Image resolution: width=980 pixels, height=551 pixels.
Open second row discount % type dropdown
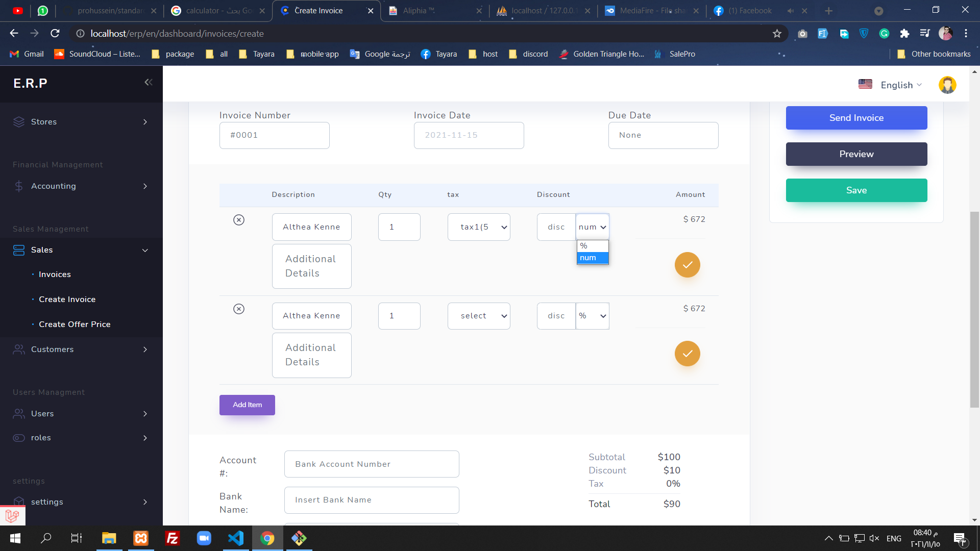(592, 316)
